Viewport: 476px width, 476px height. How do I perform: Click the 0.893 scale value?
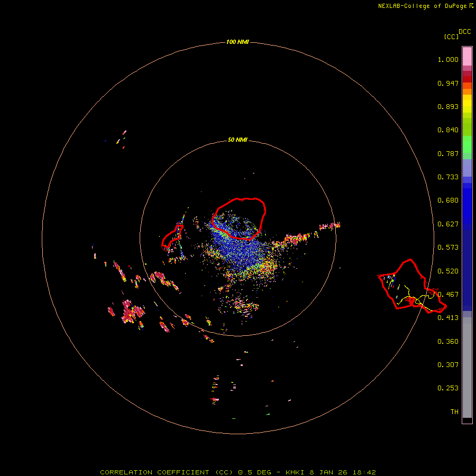(x=448, y=106)
